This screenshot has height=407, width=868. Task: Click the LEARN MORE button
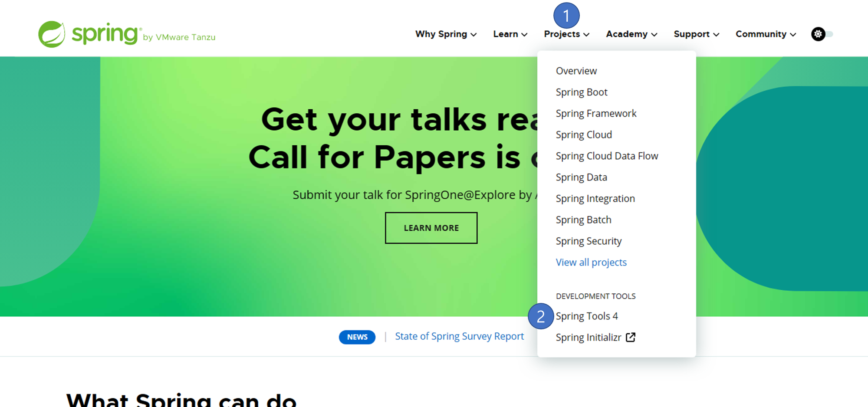431,228
